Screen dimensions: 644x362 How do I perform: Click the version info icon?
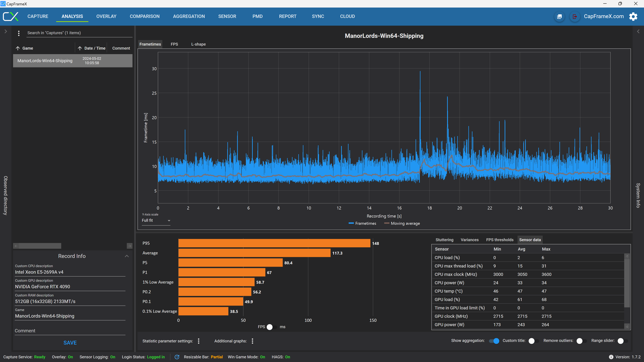611,357
